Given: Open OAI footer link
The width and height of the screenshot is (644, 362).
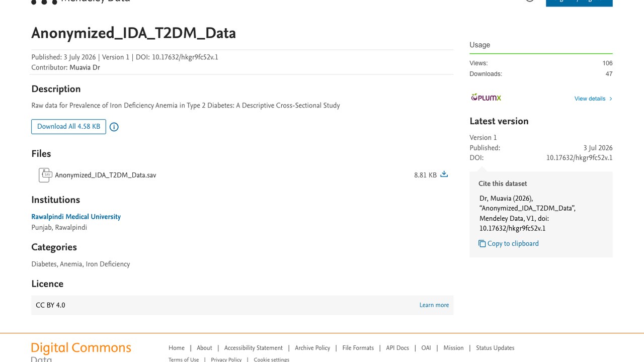Looking at the screenshot, I should click(426, 348).
